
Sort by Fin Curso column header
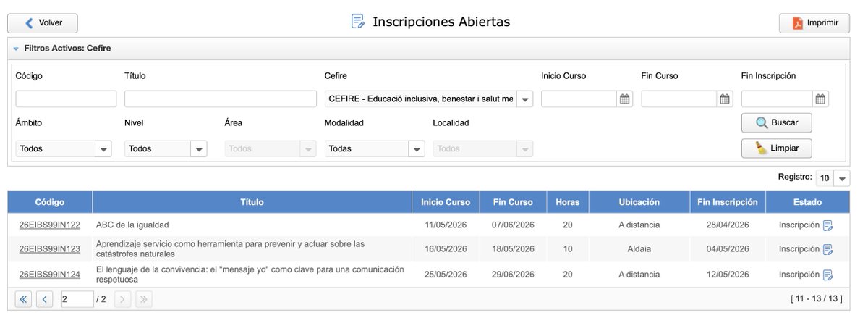click(x=513, y=202)
